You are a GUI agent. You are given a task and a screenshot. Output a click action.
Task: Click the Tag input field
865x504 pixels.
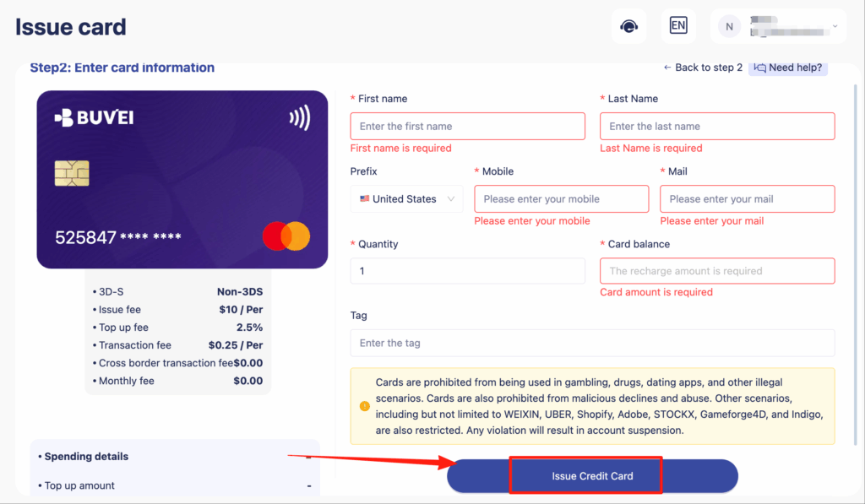[x=592, y=343]
